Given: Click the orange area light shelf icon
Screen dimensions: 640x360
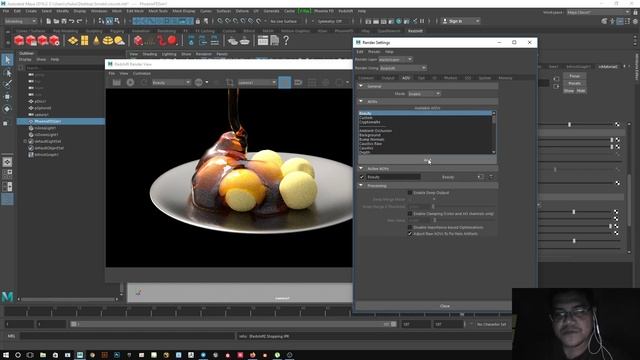Looking at the screenshot, I should [73, 40].
